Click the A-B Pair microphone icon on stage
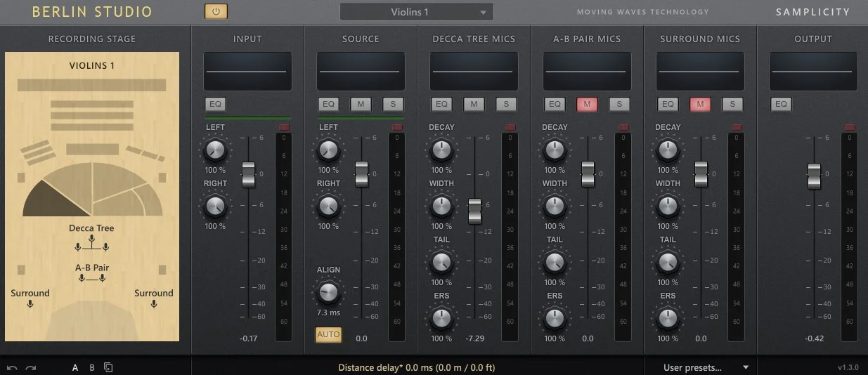This screenshot has height=375, width=868. point(91,278)
